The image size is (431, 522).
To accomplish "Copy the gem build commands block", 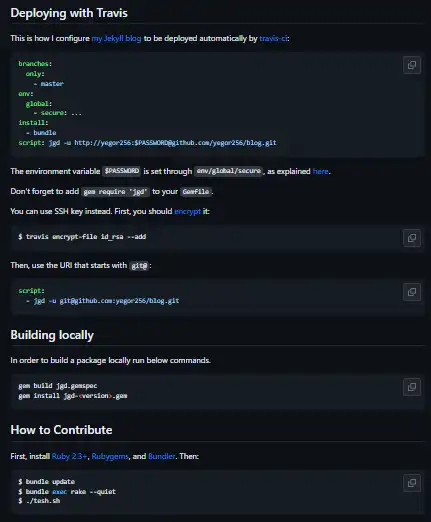I will (412, 387).
